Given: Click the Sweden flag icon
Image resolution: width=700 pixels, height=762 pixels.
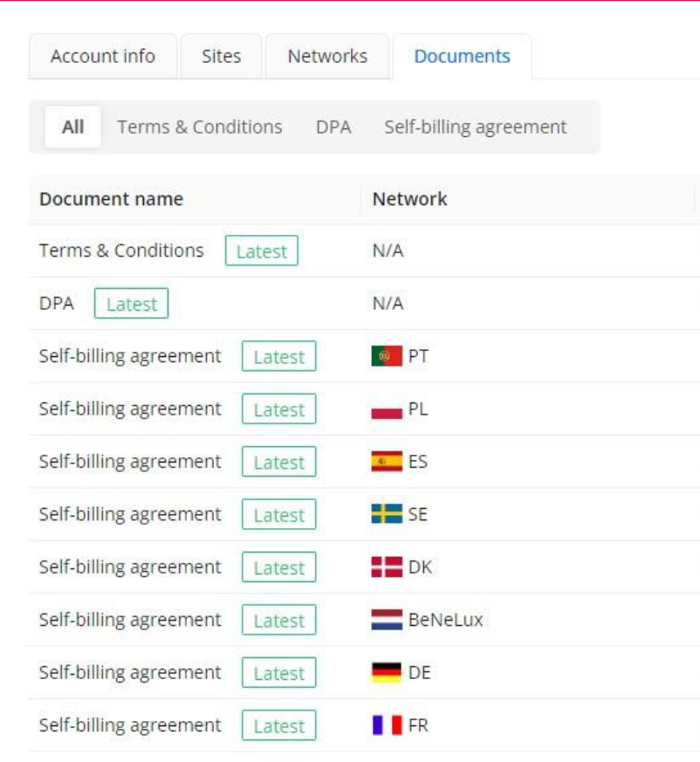Looking at the screenshot, I should tap(386, 515).
